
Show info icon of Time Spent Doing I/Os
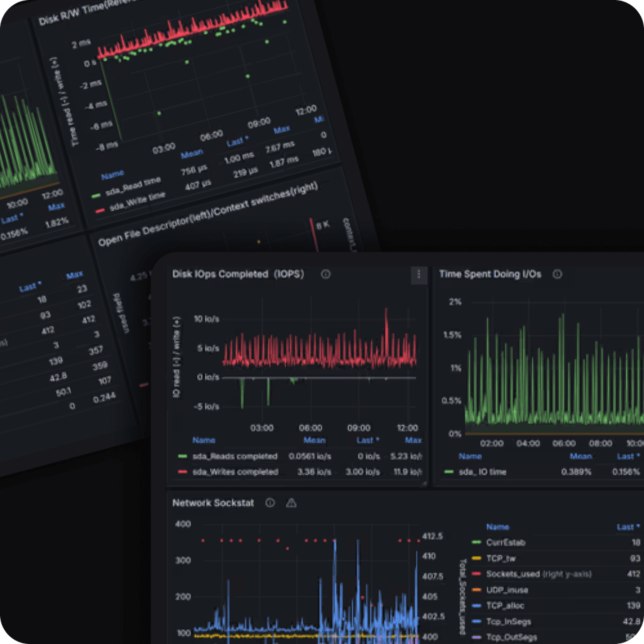557,274
